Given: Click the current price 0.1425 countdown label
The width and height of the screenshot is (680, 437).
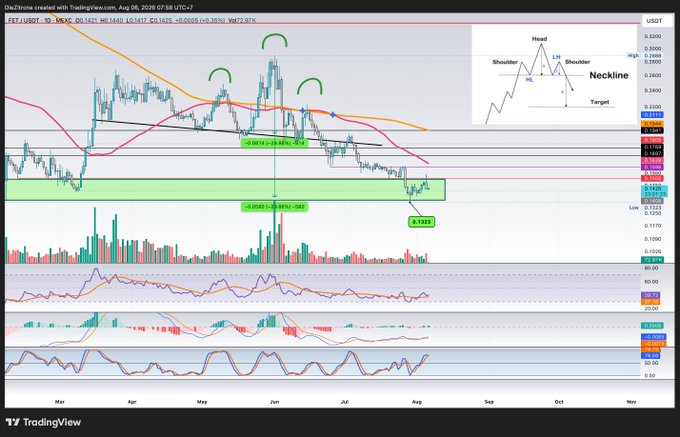Looking at the screenshot, I should pos(654,191).
